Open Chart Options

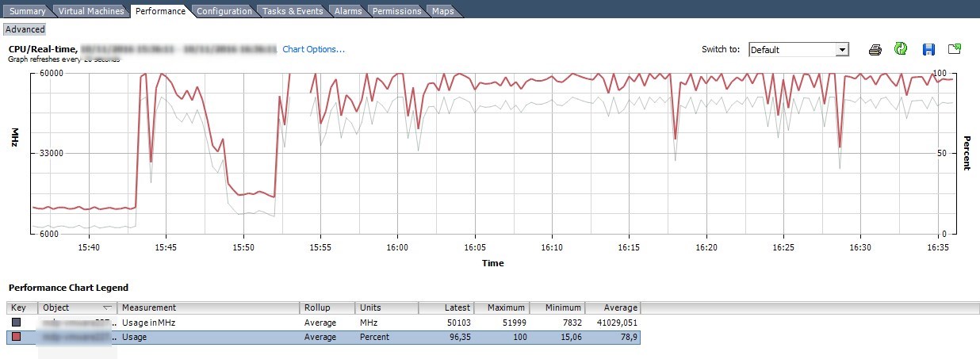(313, 49)
